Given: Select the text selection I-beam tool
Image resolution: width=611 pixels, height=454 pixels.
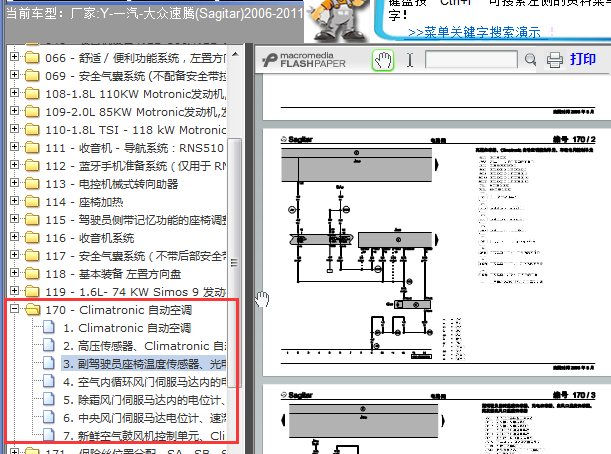Looking at the screenshot, I should pos(410,60).
